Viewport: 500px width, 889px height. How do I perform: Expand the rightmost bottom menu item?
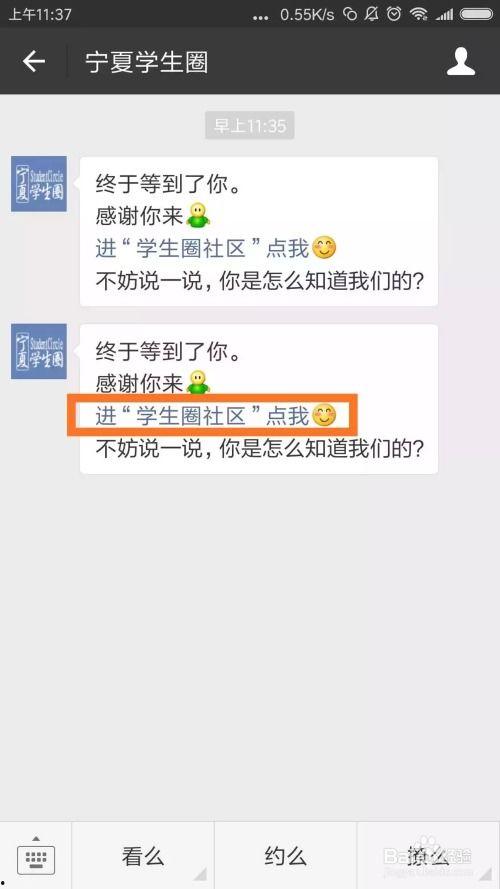(429, 856)
